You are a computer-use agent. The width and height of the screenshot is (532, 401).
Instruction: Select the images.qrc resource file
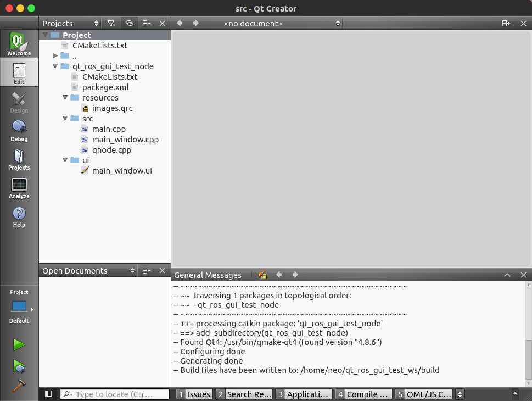coord(112,108)
